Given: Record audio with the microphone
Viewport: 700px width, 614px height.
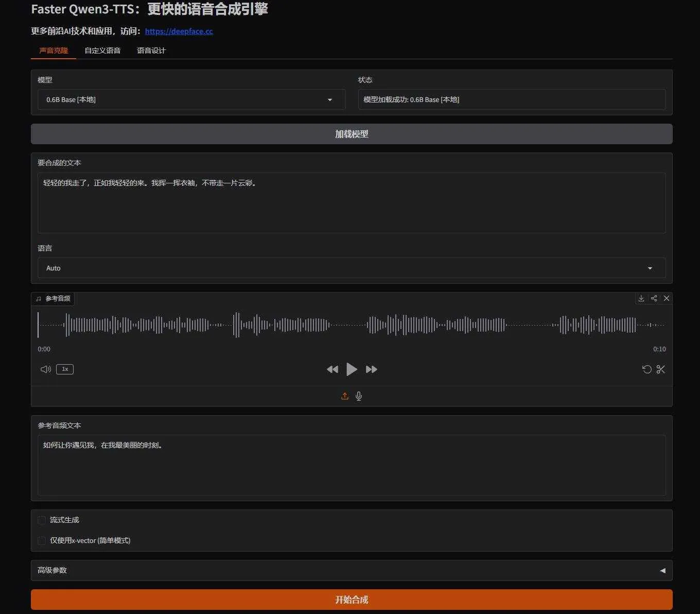Looking at the screenshot, I should pos(358,396).
